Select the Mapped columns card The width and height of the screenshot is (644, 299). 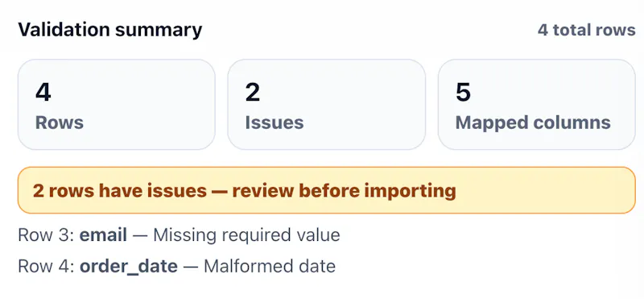point(537,105)
